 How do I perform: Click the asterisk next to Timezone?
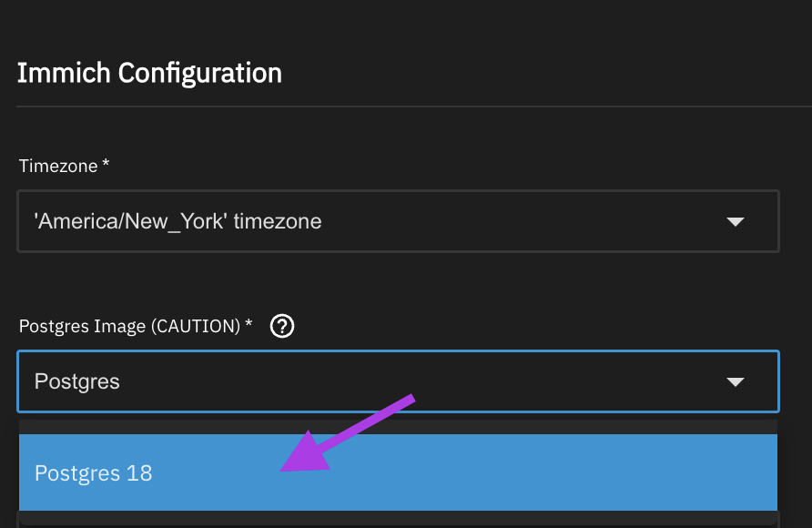tap(106, 165)
